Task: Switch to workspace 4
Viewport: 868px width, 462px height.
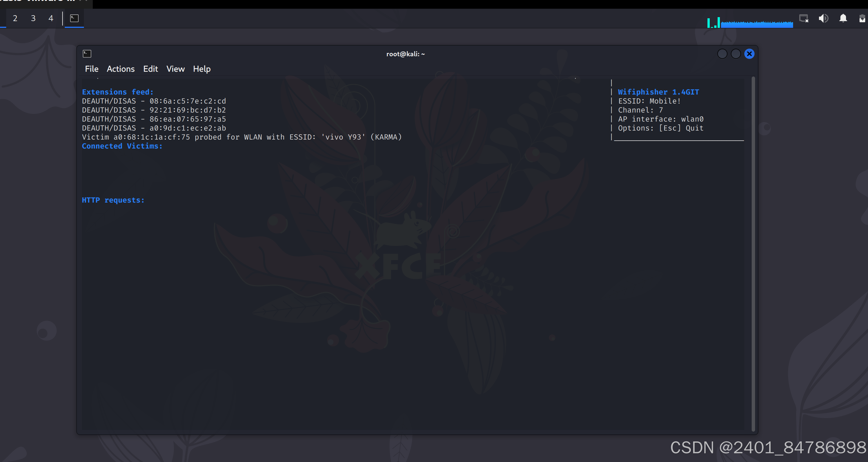Action: click(51, 18)
